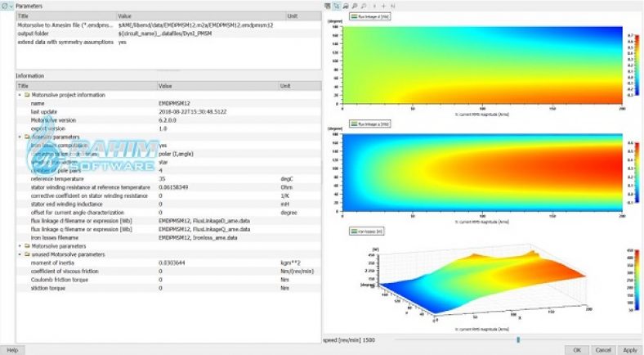Click the Motorsolve project information folder icon
Viewport: 644px width, 355px height.
pos(27,95)
